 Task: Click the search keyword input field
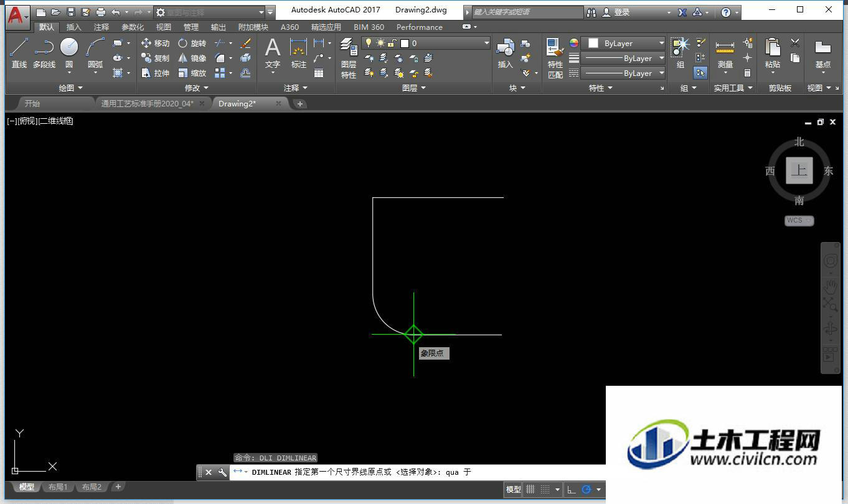pyautogui.click(x=528, y=12)
